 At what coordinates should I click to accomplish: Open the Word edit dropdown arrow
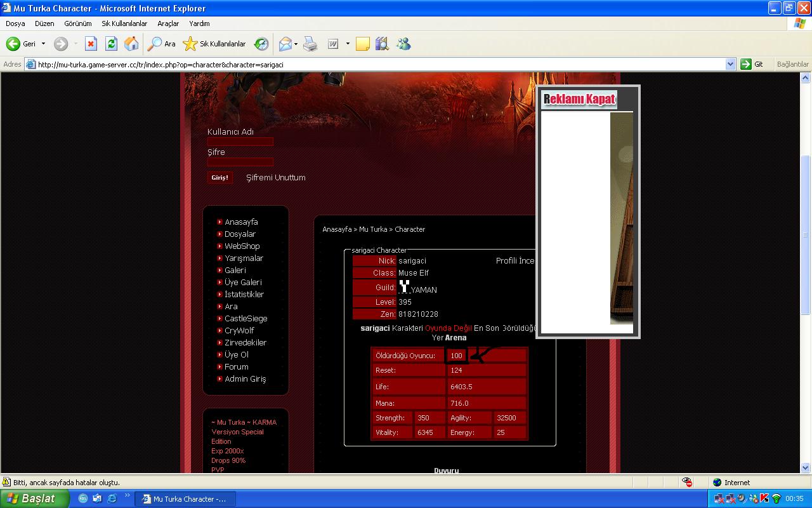point(348,44)
